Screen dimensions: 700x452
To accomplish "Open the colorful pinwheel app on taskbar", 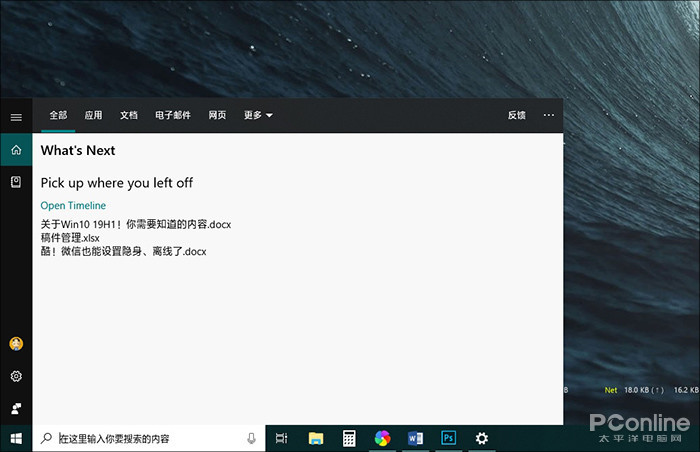I will tap(383, 438).
